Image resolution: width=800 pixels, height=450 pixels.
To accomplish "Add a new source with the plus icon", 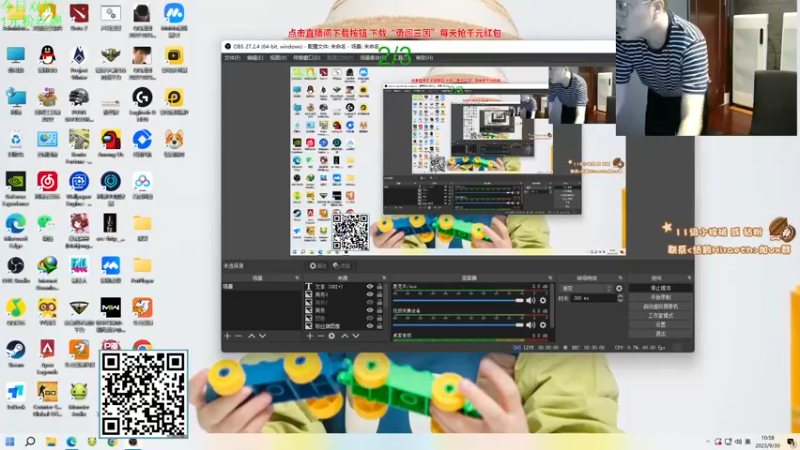I will [310, 336].
